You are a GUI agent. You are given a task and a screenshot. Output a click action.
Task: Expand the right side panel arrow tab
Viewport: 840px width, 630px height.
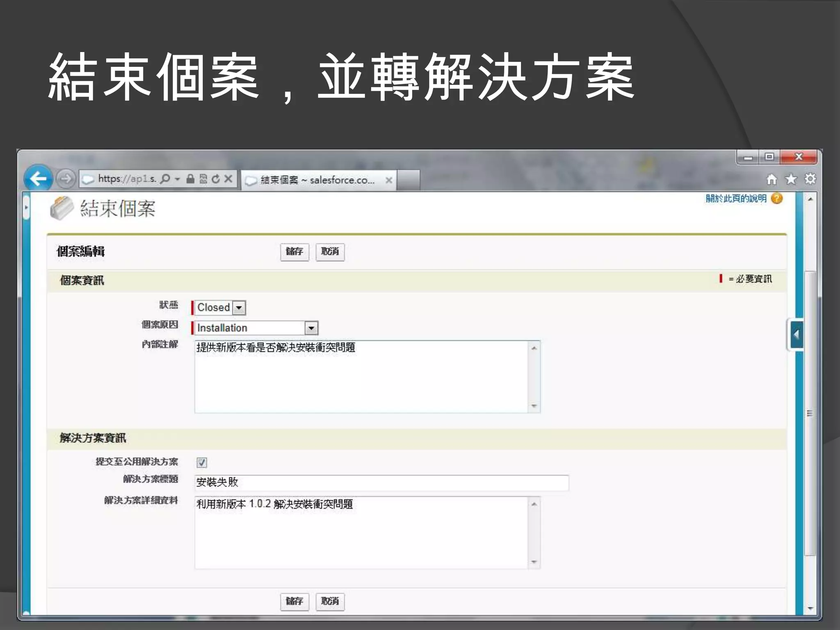795,335
